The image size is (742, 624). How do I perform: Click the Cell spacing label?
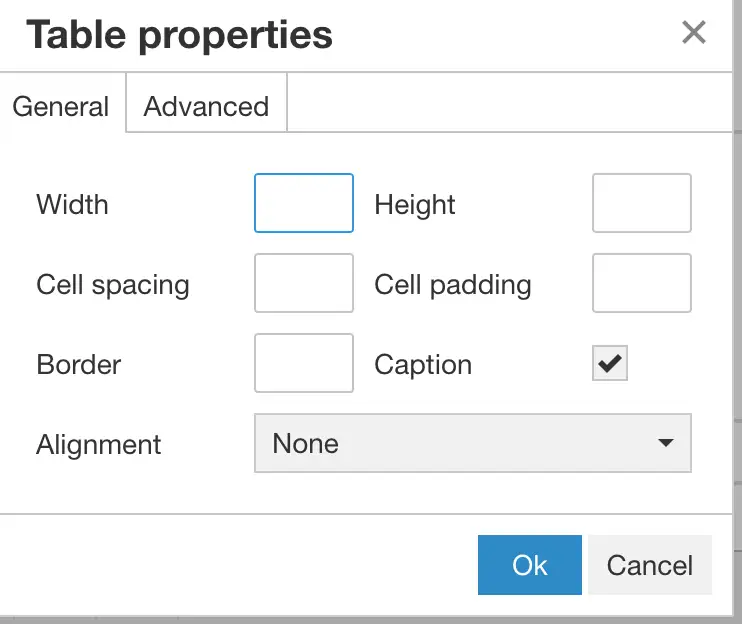(113, 285)
